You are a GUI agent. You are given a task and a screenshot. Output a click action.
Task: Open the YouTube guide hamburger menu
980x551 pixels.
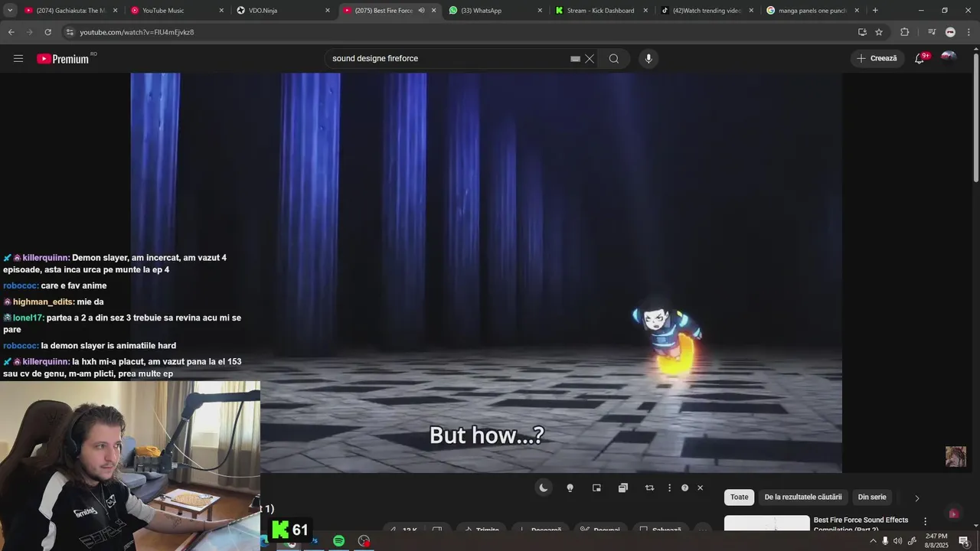[18, 58]
